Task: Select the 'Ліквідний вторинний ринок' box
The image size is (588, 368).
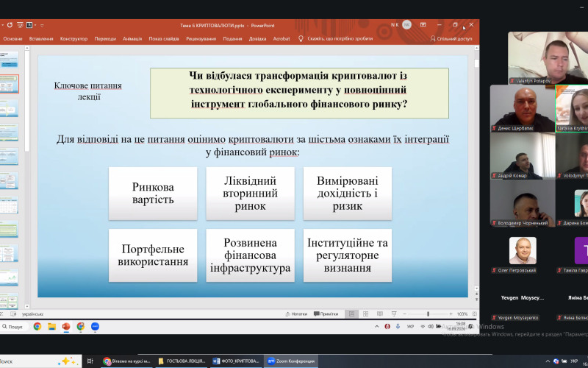Action: [x=250, y=194]
